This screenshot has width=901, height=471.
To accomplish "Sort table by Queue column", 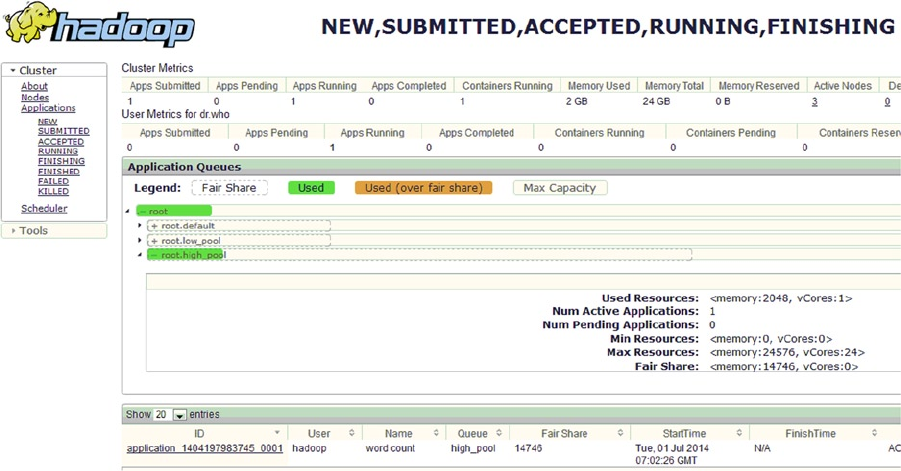I will (x=478, y=433).
